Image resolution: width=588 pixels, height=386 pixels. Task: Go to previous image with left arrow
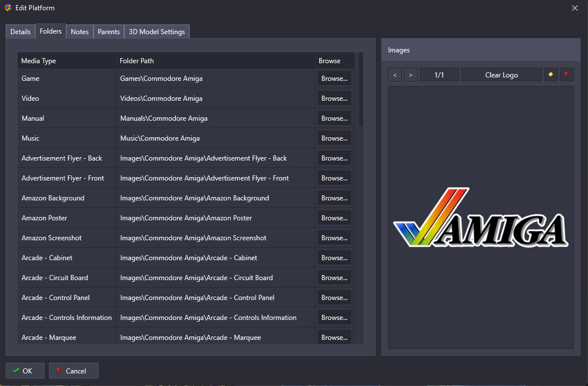(x=395, y=75)
